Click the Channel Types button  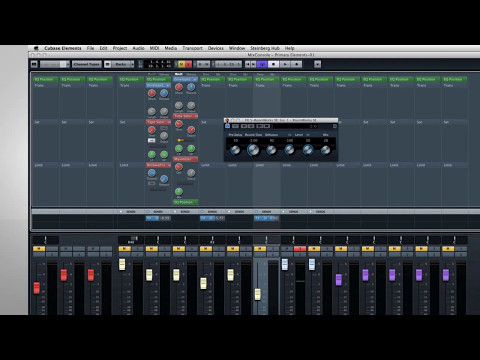pyautogui.click(x=87, y=64)
